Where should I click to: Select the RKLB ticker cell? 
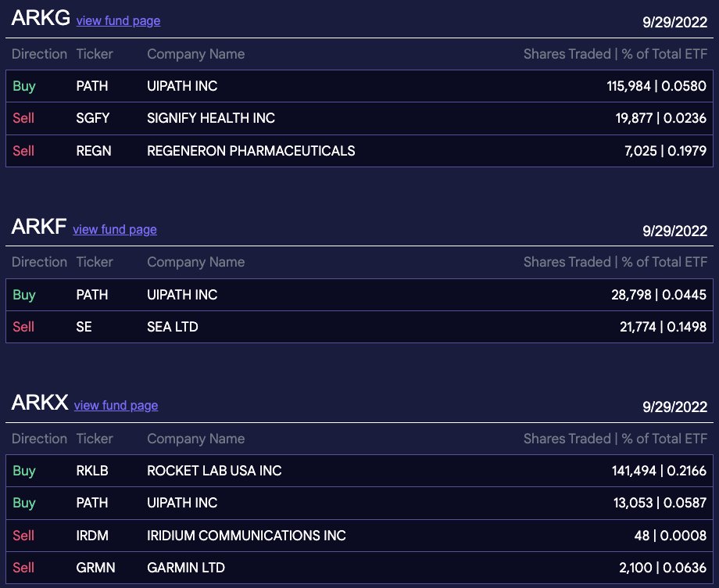[92, 471]
